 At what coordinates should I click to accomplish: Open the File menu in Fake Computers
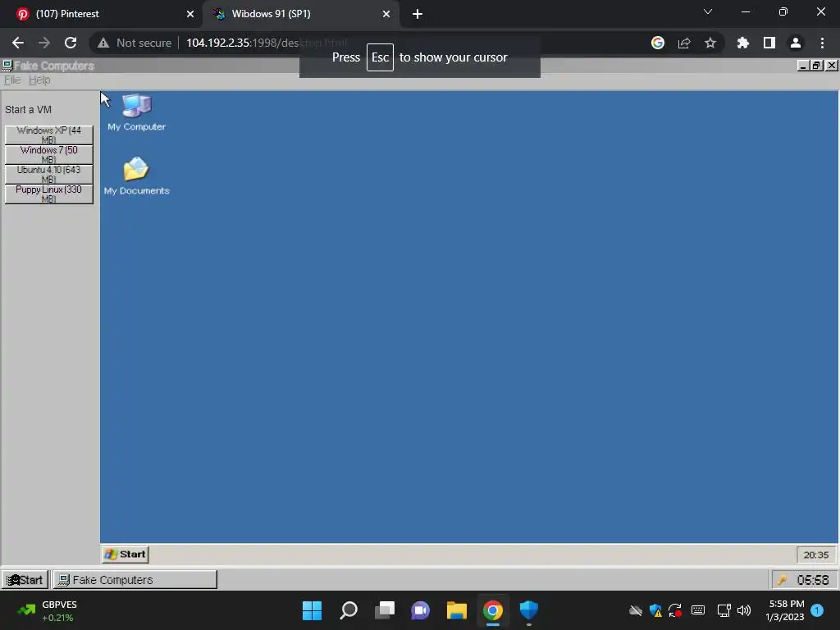click(x=11, y=80)
